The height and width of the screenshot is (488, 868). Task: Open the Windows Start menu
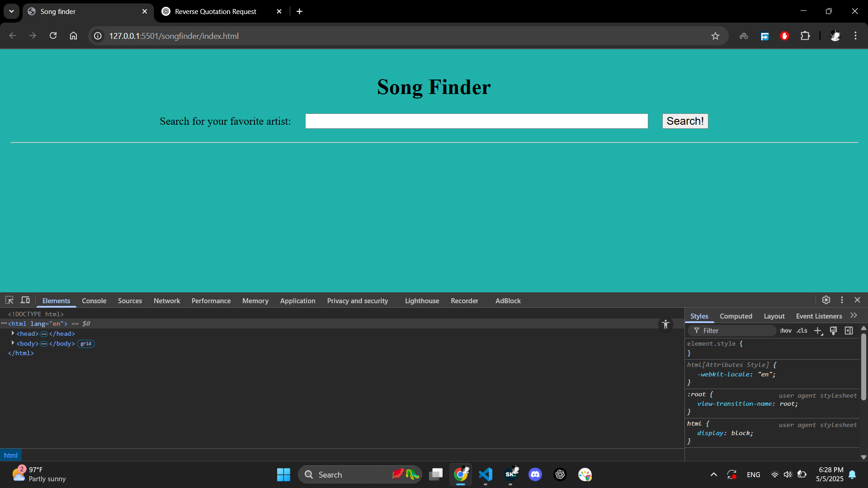[x=283, y=474]
